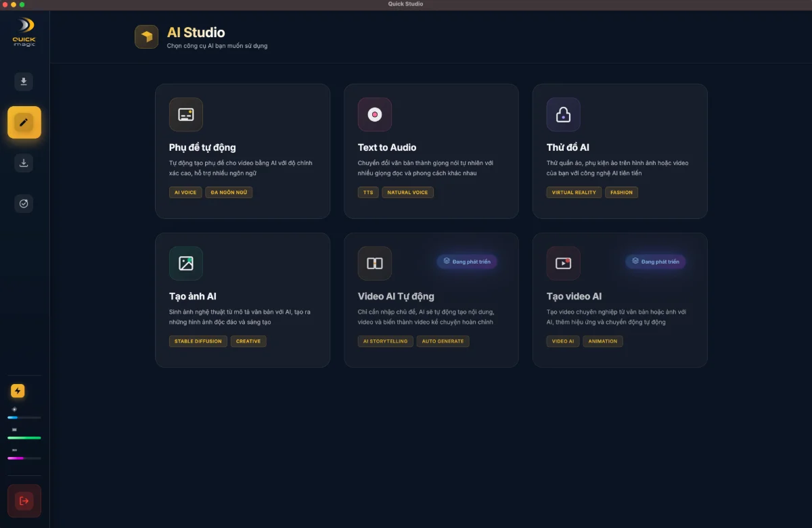Click the VIRTUAL REALITY tag
This screenshot has width=812, height=528.
tap(574, 193)
